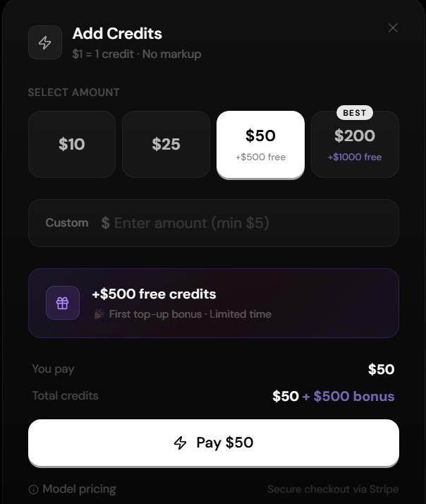
Task: Click the party popper emoji icon
Action: 99,313
